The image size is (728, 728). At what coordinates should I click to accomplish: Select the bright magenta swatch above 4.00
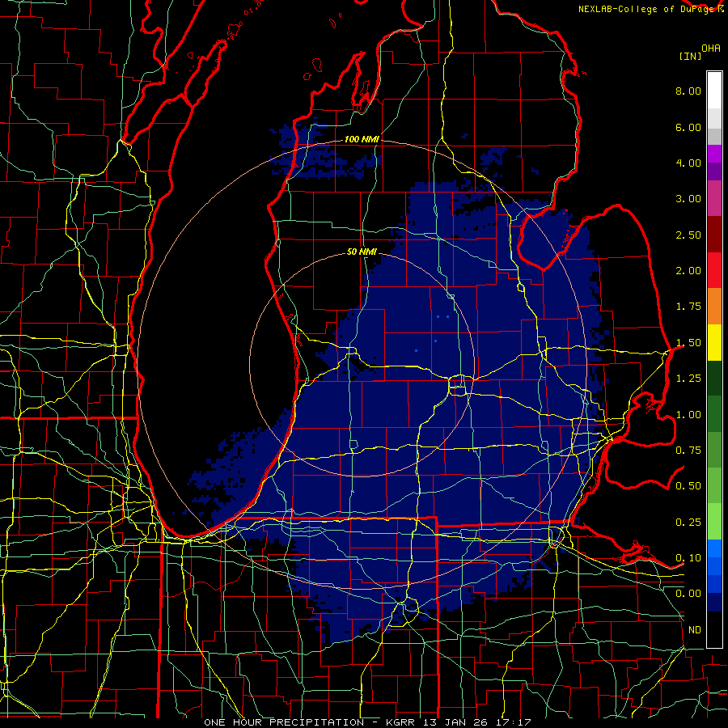[x=714, y=154]
